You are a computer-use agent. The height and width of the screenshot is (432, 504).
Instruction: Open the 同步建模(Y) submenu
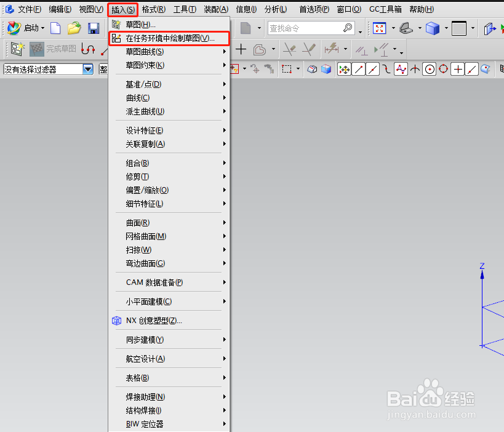[169, 340]
